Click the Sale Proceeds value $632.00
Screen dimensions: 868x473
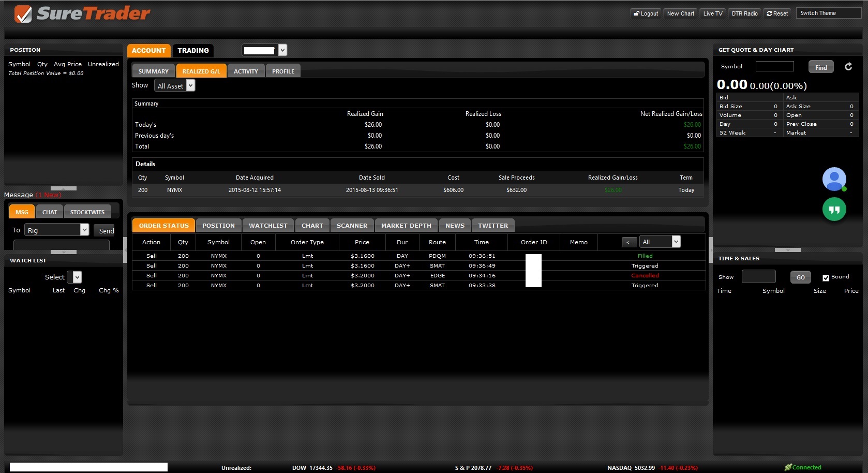click(x=516, y=190)
